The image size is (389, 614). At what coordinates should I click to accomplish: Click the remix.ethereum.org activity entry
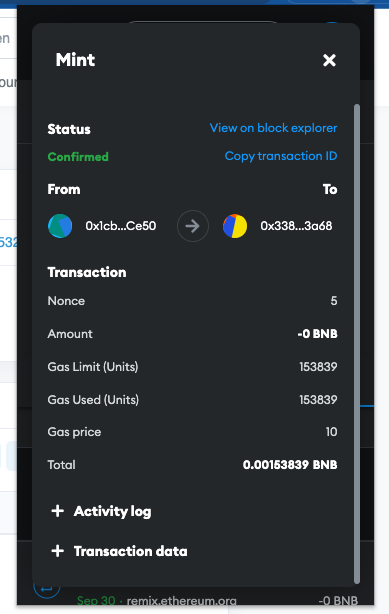[181, 601]
